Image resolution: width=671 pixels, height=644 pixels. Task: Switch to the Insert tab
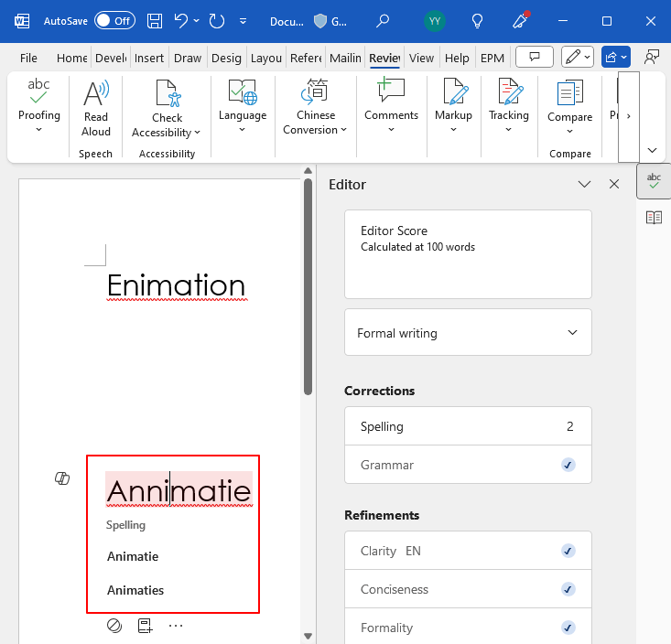[x=149, y=58]
